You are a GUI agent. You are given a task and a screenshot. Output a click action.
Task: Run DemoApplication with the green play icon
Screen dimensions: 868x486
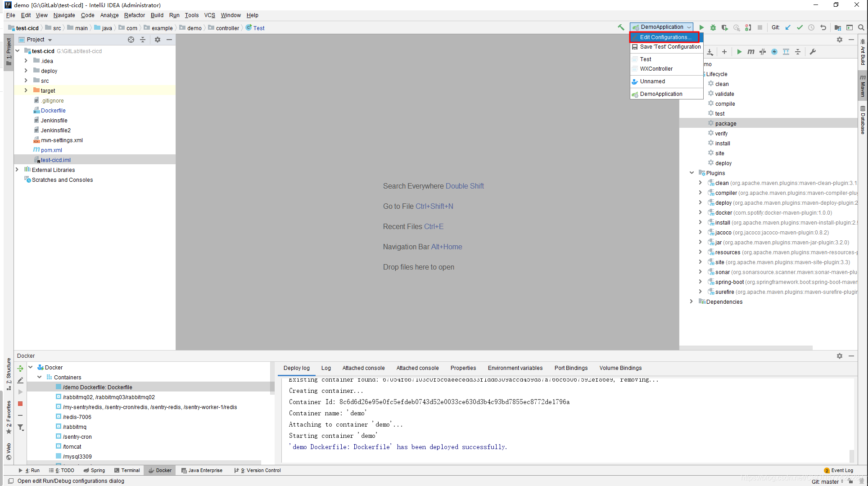pos(701,27)
